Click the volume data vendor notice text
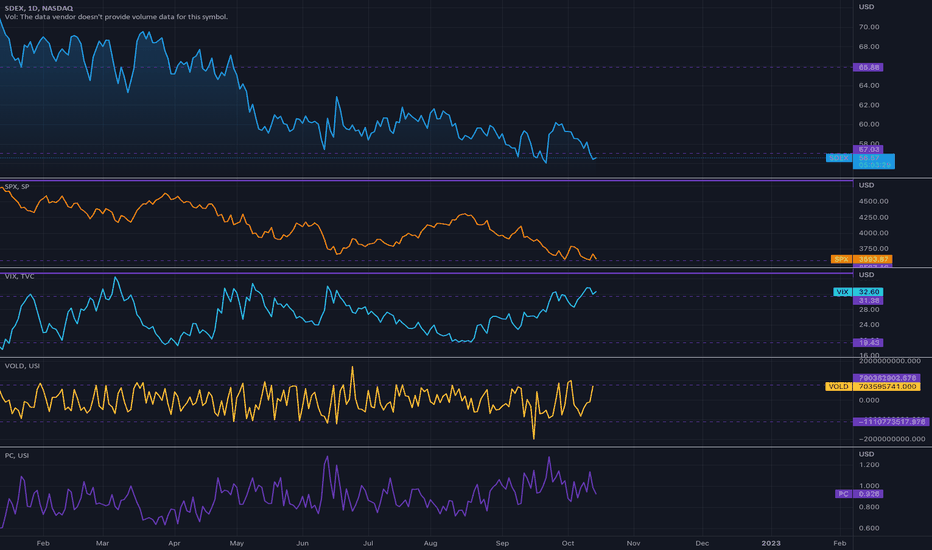The image size is (932, 550). [x=116, y=17]
